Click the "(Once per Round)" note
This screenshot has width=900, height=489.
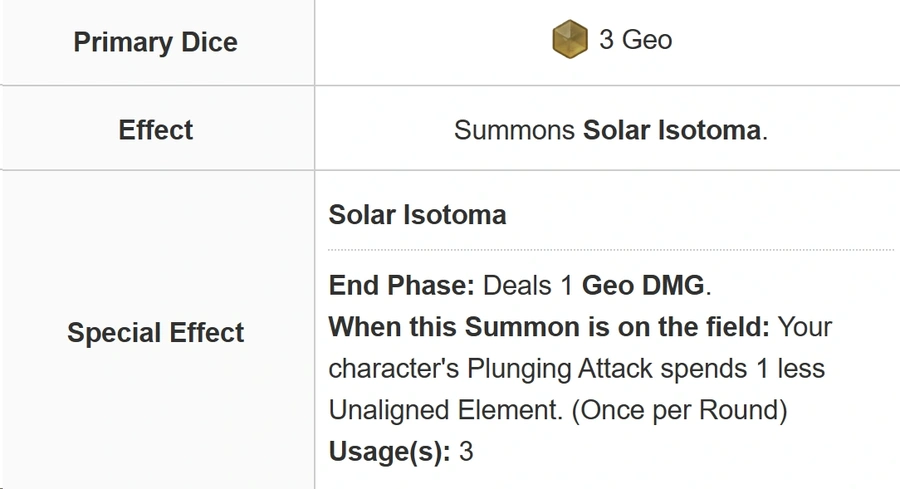coord(679,410)
